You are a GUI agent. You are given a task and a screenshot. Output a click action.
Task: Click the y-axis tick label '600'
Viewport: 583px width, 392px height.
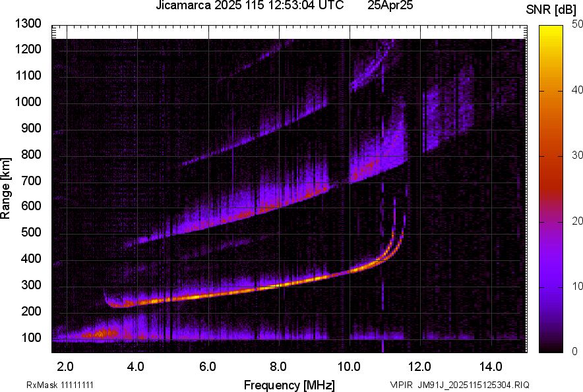(x=31, y=206)
